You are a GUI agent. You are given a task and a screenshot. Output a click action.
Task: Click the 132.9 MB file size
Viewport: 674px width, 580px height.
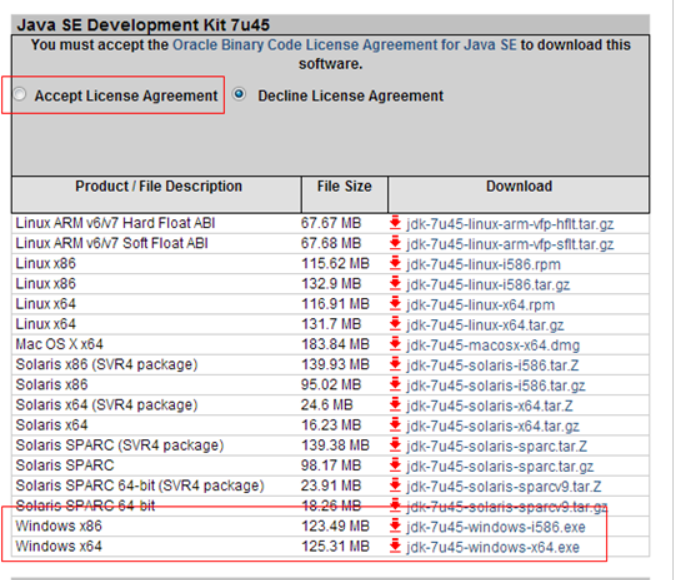331,284
